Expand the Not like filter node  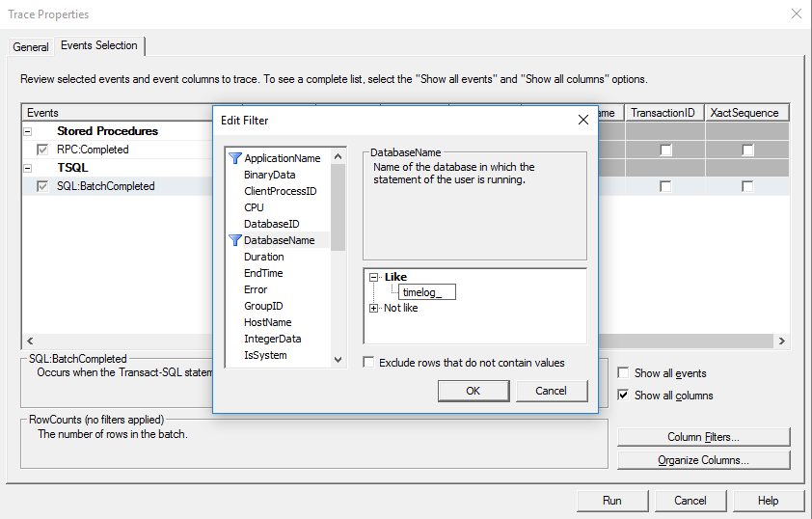(374, 308)
